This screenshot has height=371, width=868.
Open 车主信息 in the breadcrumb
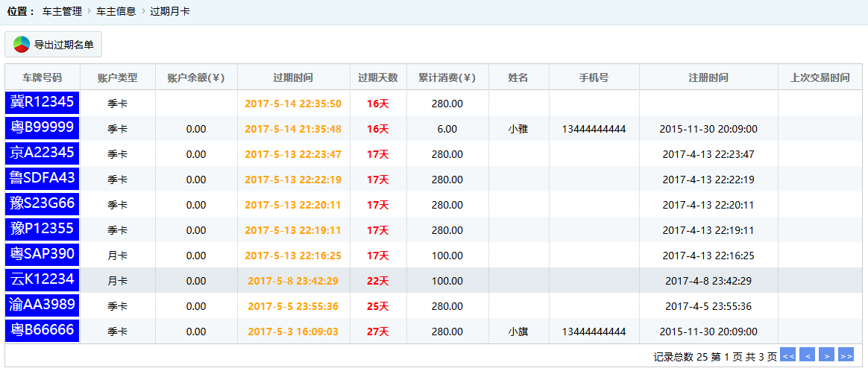[x=116, y=12]
